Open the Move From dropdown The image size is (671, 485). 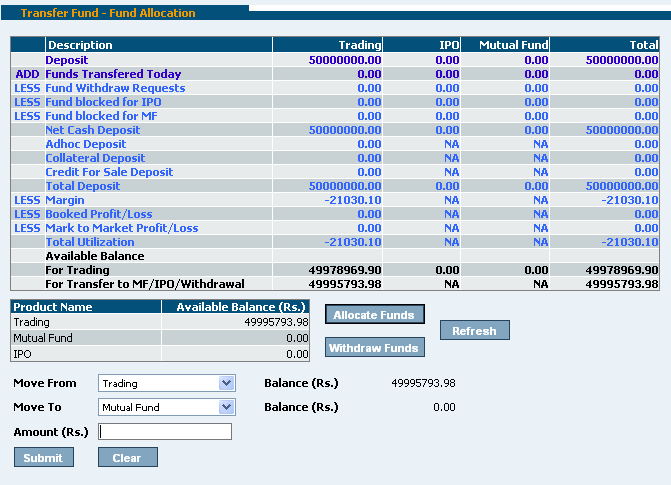coord(166,383)
